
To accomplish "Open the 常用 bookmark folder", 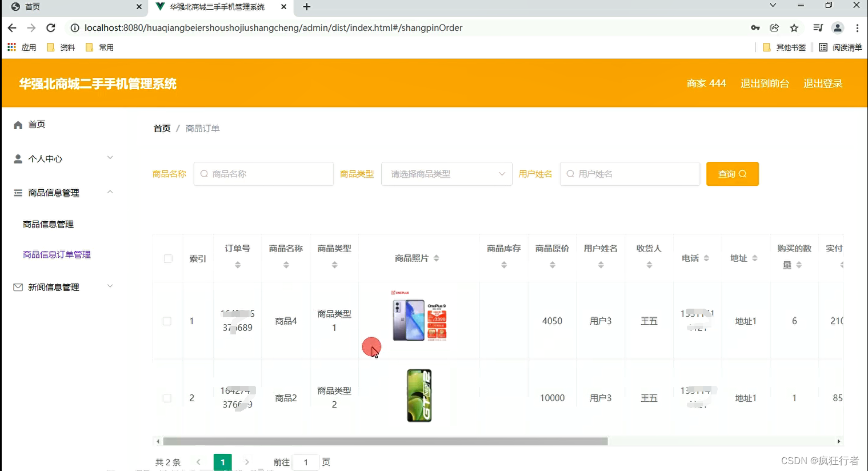I will pos(99,47).
